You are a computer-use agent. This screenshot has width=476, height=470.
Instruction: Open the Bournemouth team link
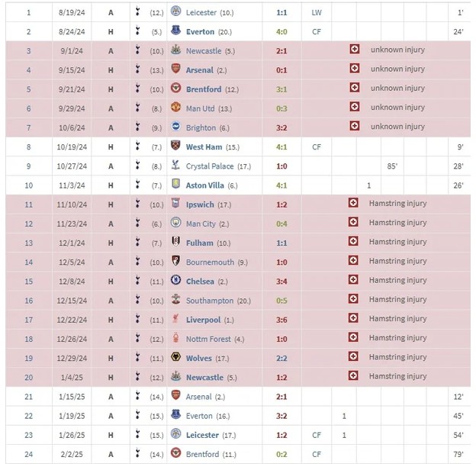pyautogui.click(x=210, y=262)
